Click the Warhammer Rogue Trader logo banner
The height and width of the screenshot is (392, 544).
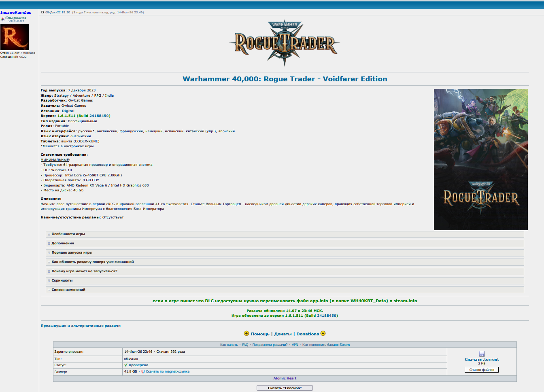pos(285,42)
